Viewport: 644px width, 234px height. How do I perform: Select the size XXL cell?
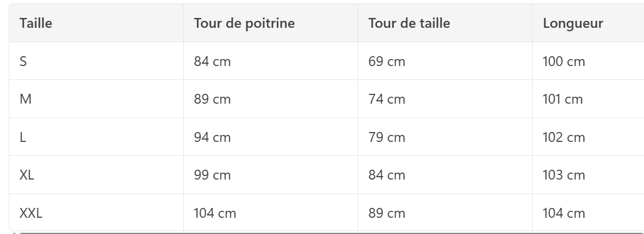96,213
